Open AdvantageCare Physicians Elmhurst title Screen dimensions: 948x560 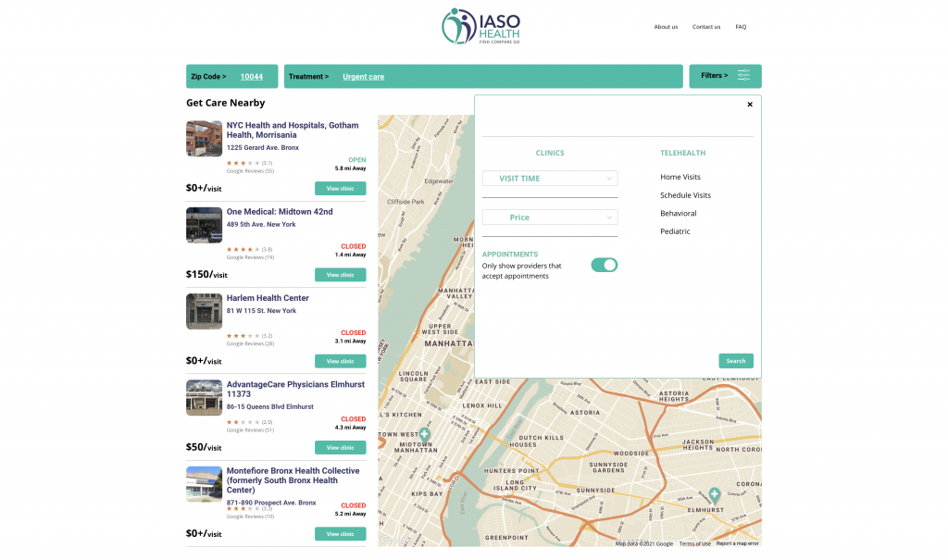pyautogui.click(x=295, y=389)
